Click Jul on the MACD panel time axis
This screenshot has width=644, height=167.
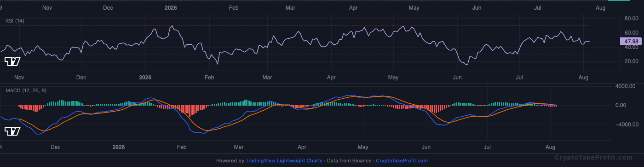[x=488, y=147]
